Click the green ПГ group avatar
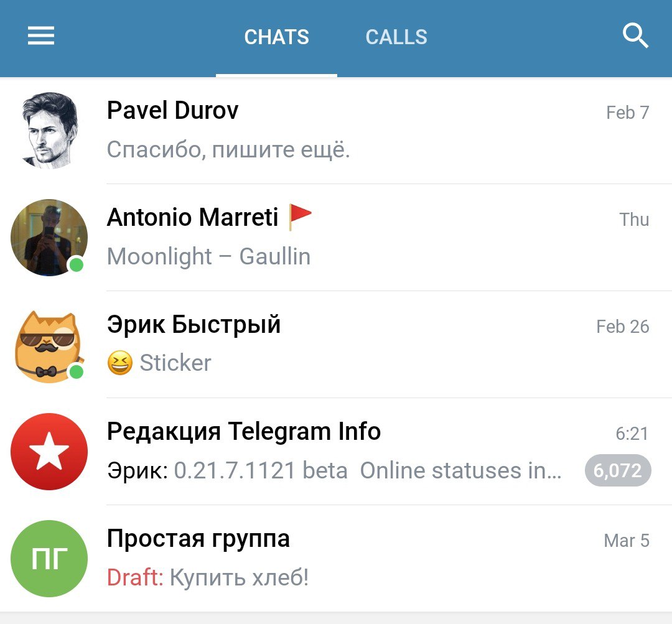The height and width of the screenshot is (624, 672). point(49,559)
